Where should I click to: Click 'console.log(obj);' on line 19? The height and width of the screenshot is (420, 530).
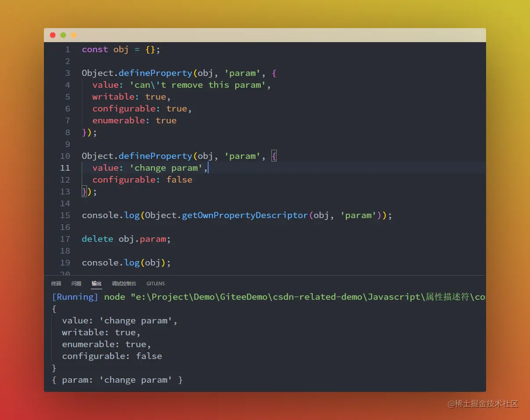126,263
